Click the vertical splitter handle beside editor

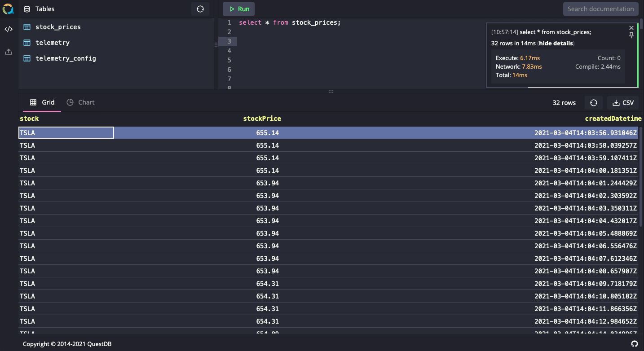[x=216, y=45]
